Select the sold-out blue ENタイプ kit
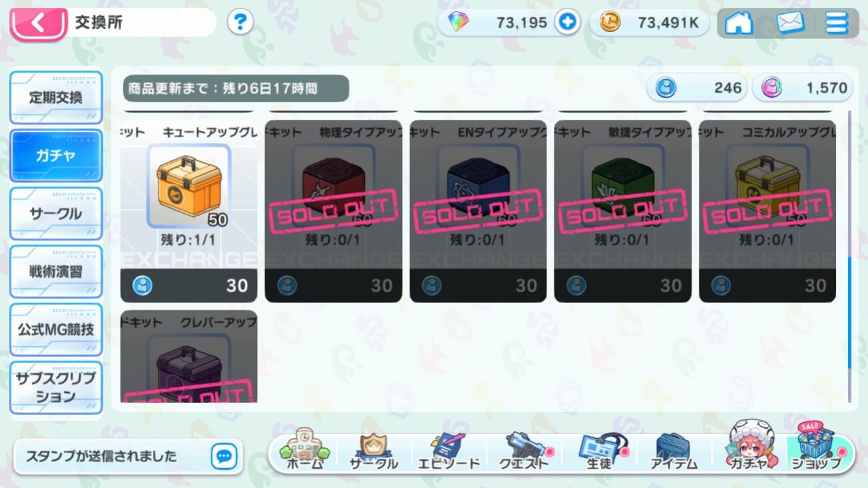 [478, 211]
